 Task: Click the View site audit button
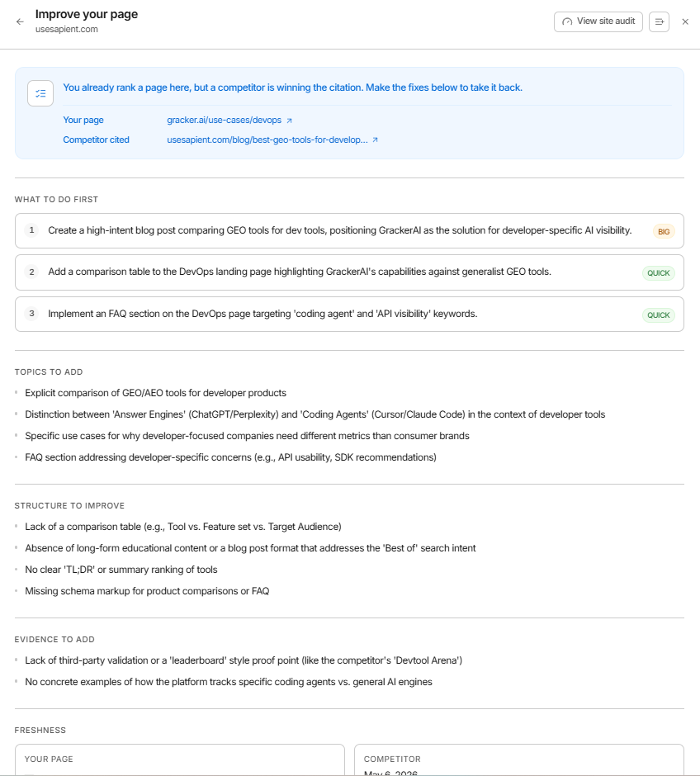(x=598, y=21)
